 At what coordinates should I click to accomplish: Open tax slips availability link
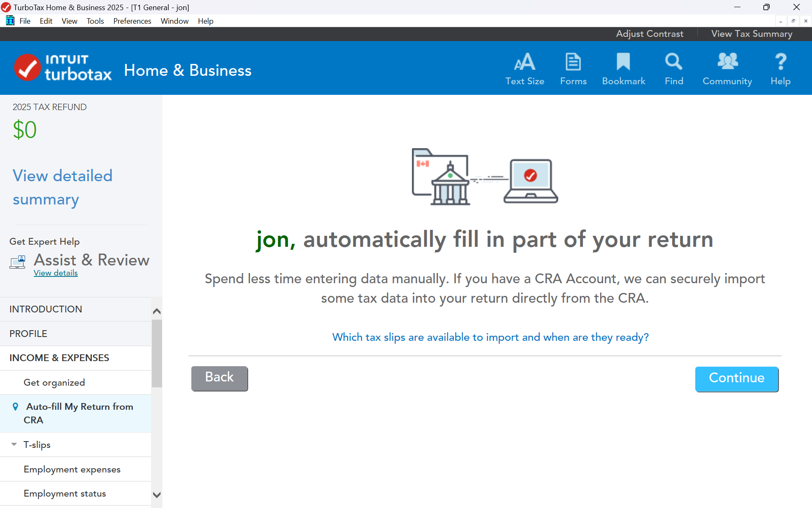[x=490, y=337]
